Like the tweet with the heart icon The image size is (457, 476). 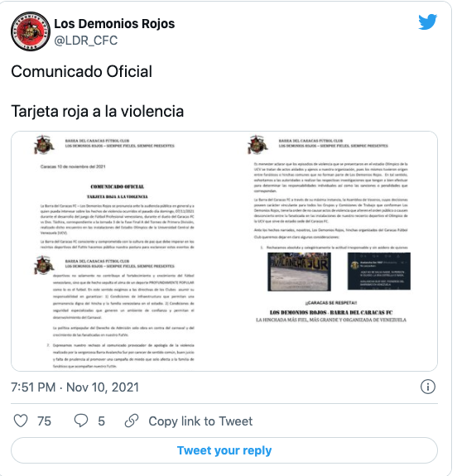click(x=21, y=421)
